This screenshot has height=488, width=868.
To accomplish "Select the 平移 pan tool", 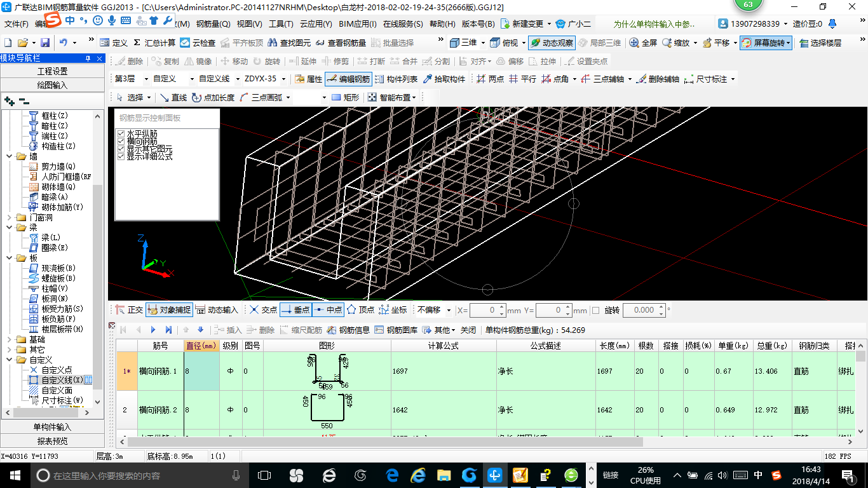I will coord(715,43).
